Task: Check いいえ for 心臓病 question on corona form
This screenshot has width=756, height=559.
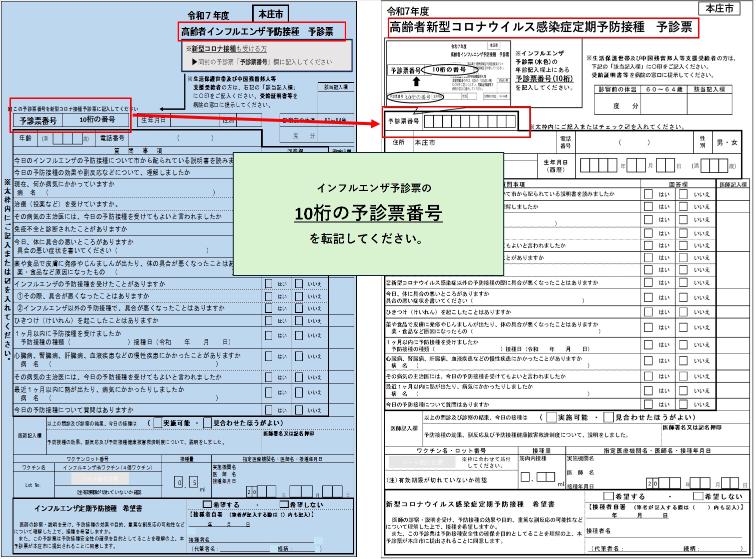Action: click(x=683, y=361)
